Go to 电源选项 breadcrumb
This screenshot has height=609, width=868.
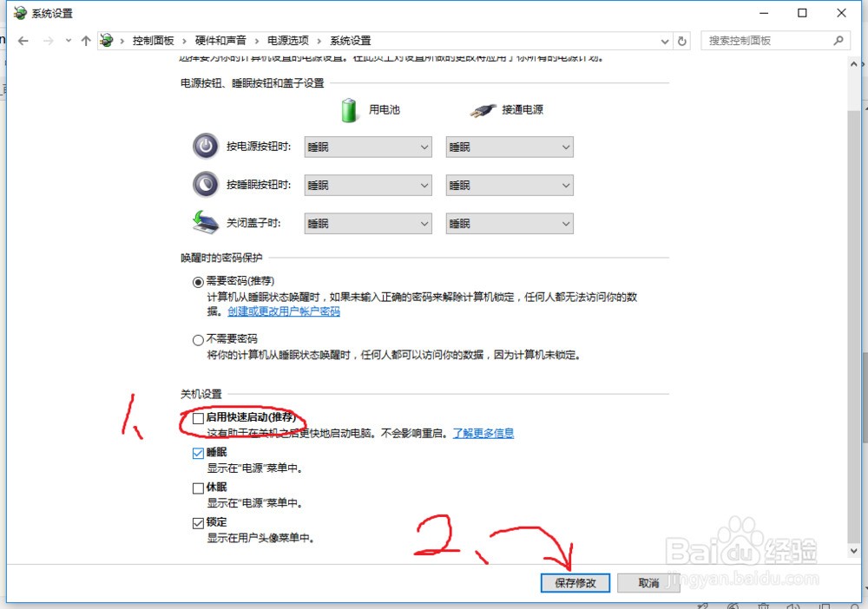point(288,41)
